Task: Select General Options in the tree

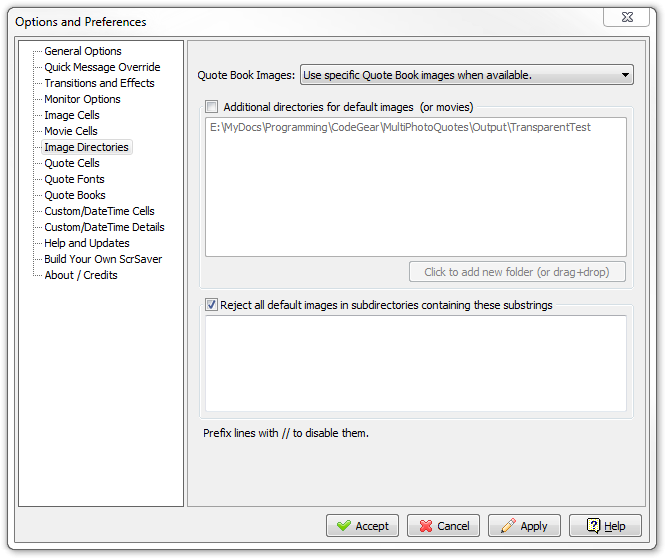Action: pos(83,51)
